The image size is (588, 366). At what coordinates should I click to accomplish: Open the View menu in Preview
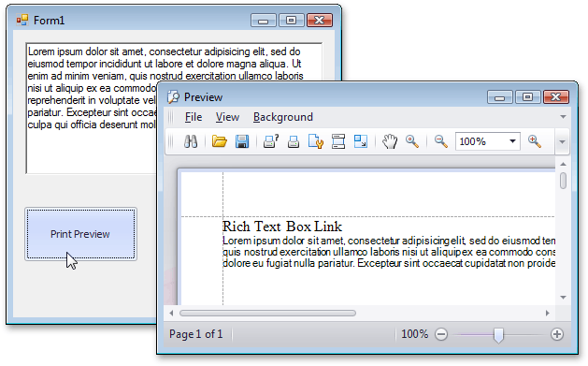point(227,117)
